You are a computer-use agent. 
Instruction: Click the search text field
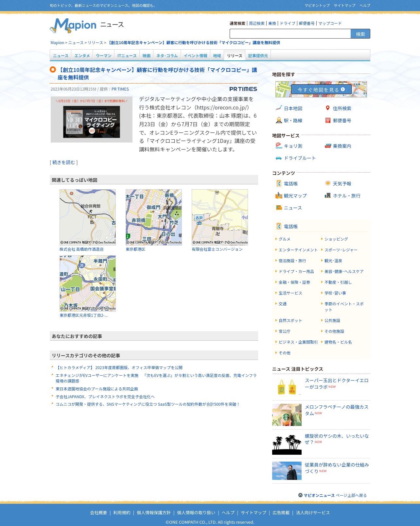[x=290, y=34]
